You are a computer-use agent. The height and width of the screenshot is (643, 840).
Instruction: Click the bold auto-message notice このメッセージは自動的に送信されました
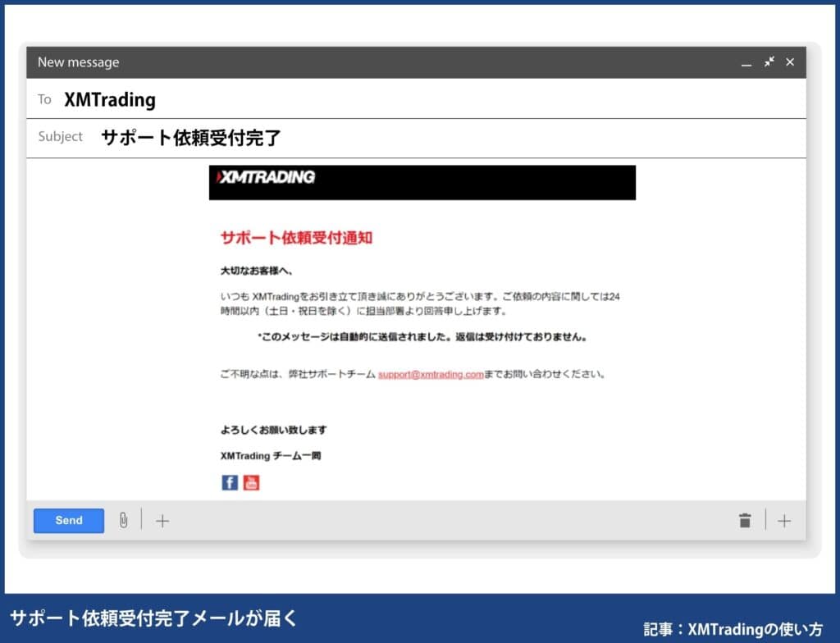click(422, 337)
